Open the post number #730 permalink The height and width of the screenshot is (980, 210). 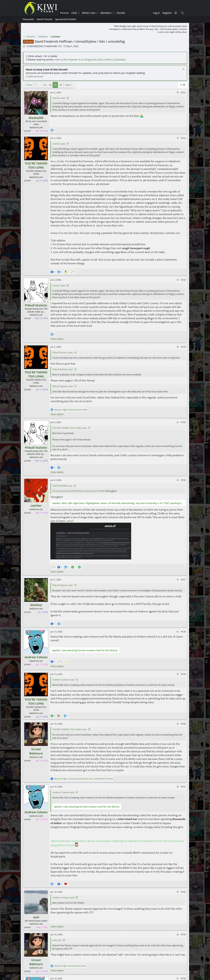coord(183,724)
